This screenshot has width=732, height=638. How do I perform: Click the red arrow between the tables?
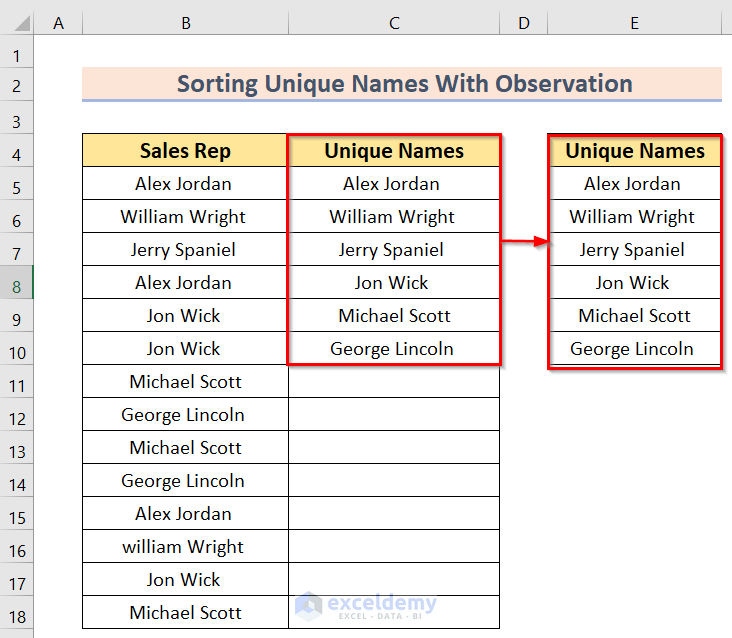523,241
